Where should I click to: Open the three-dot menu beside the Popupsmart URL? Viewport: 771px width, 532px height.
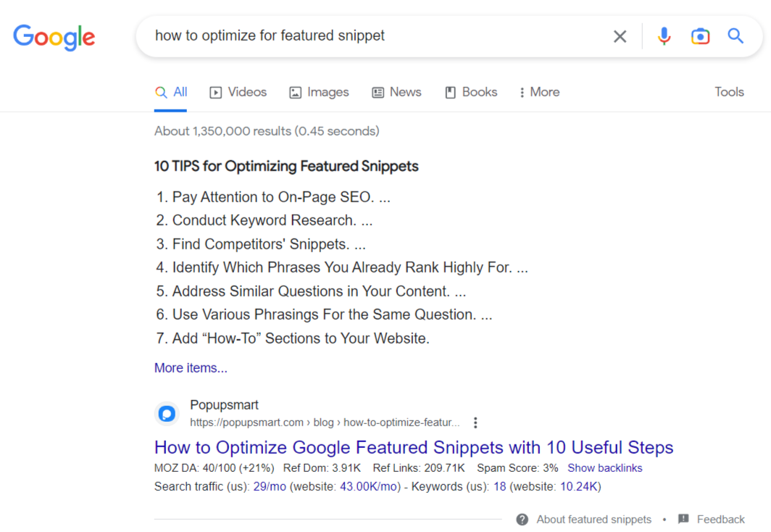475,422
